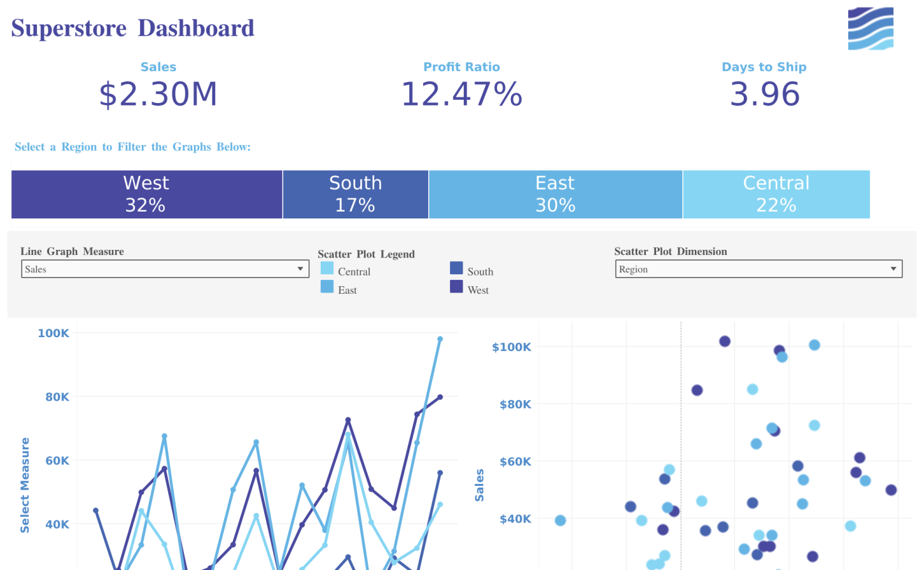This screenshot has height=570, width=924.
Task: Expand the Region combo box arrow
Action: pyautogui.click(x=894, y=269)
